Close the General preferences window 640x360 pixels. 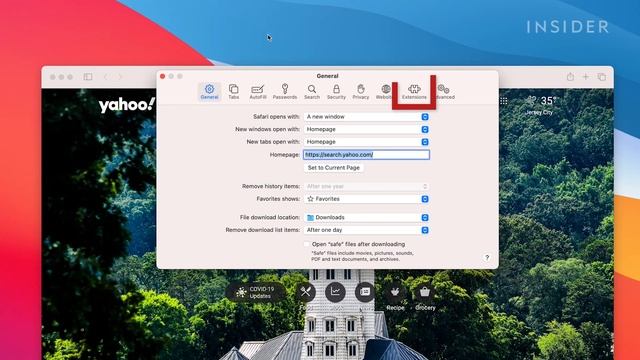pyautogui.click(x=162, y=76)
